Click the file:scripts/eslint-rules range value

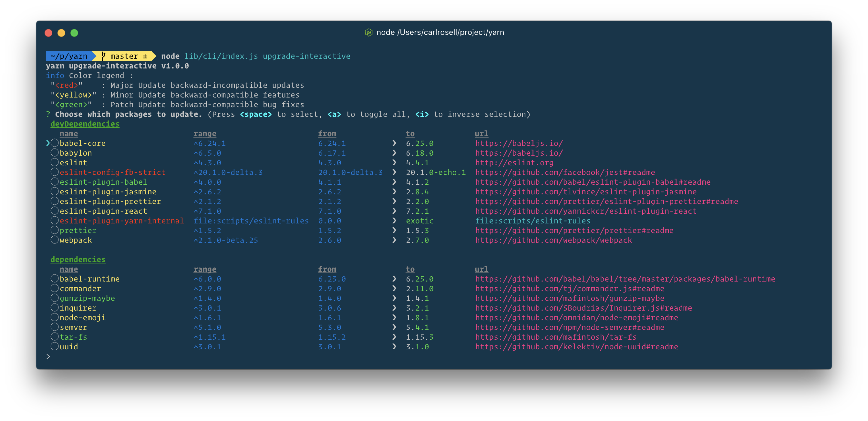click(x=251, y=221)
